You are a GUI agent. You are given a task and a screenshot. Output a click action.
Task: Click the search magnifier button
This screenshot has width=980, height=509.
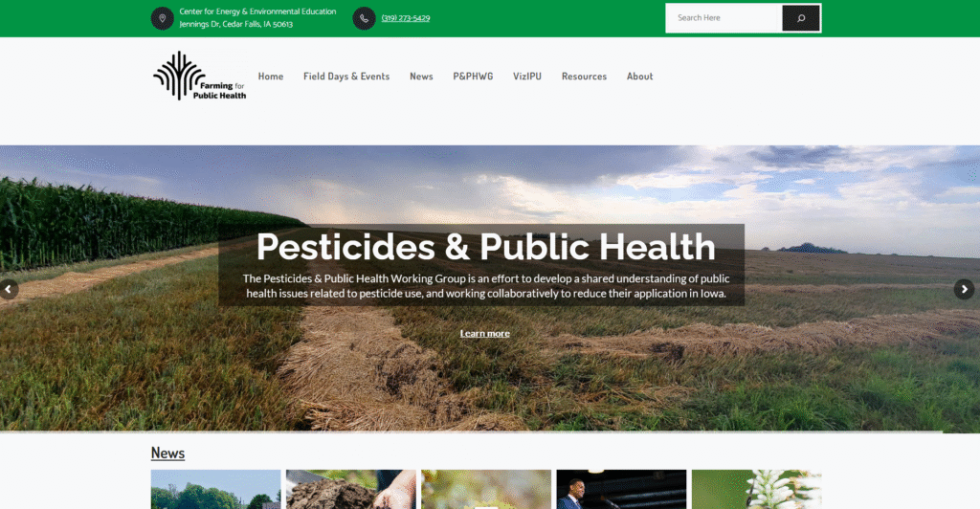(801, 18)
